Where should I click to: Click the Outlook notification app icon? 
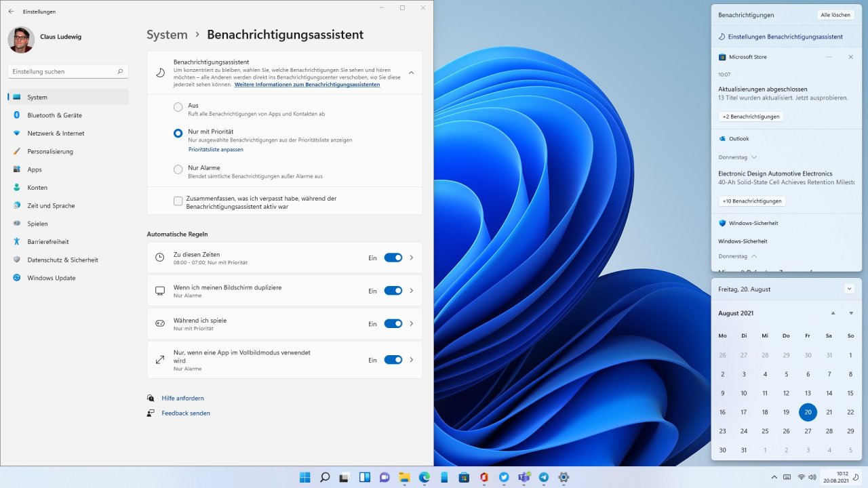point(722,138)
